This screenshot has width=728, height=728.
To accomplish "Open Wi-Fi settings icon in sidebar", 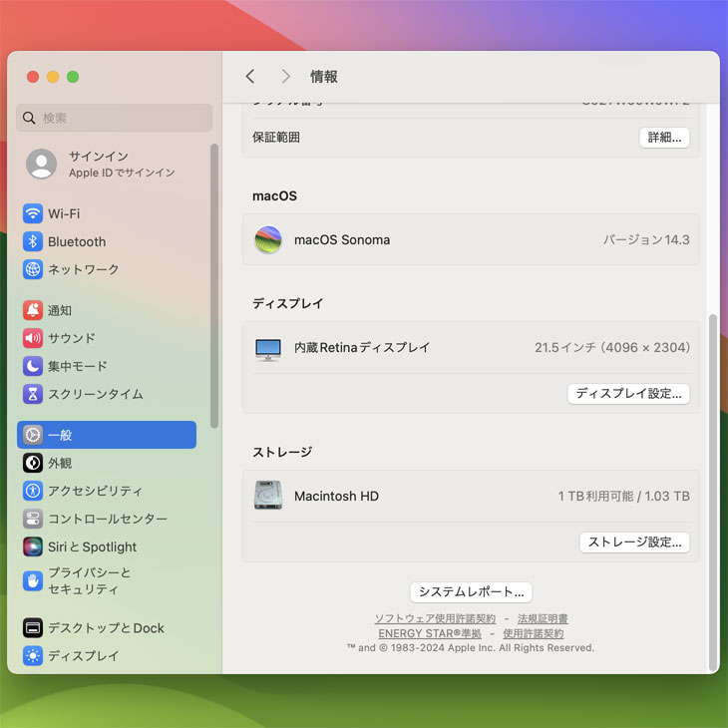I will pyautogui.click(x=33, y=213).
